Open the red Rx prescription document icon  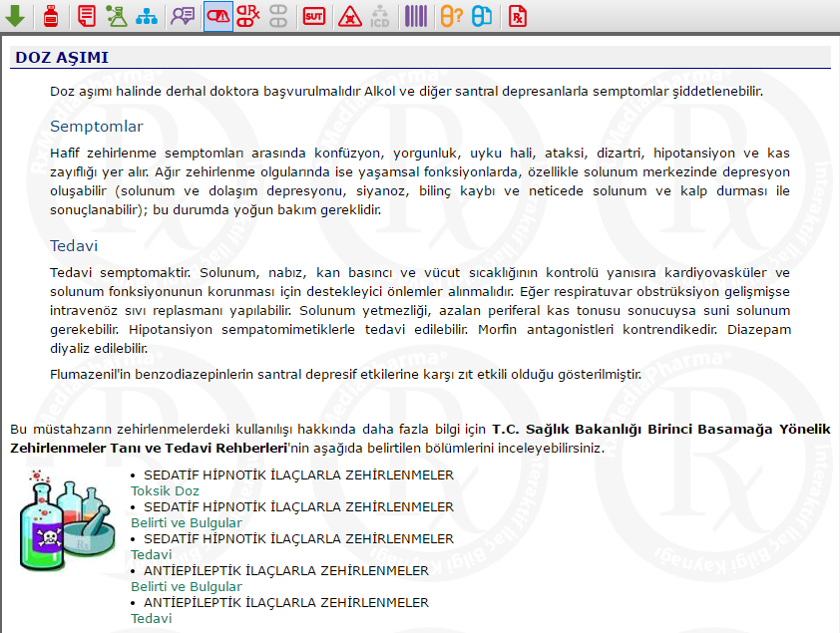tap(517, 16)
